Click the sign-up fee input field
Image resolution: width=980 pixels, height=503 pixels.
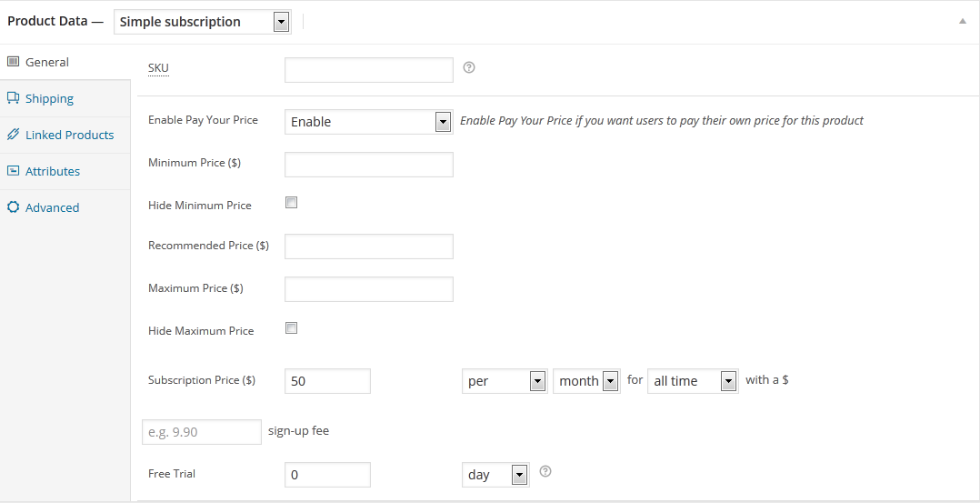[x=202, y=432]
